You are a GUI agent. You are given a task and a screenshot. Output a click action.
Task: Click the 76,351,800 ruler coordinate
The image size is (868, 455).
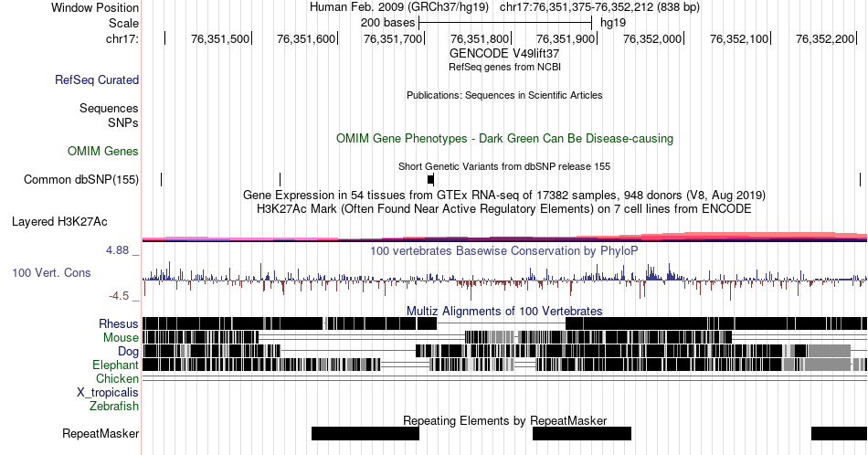480,38
